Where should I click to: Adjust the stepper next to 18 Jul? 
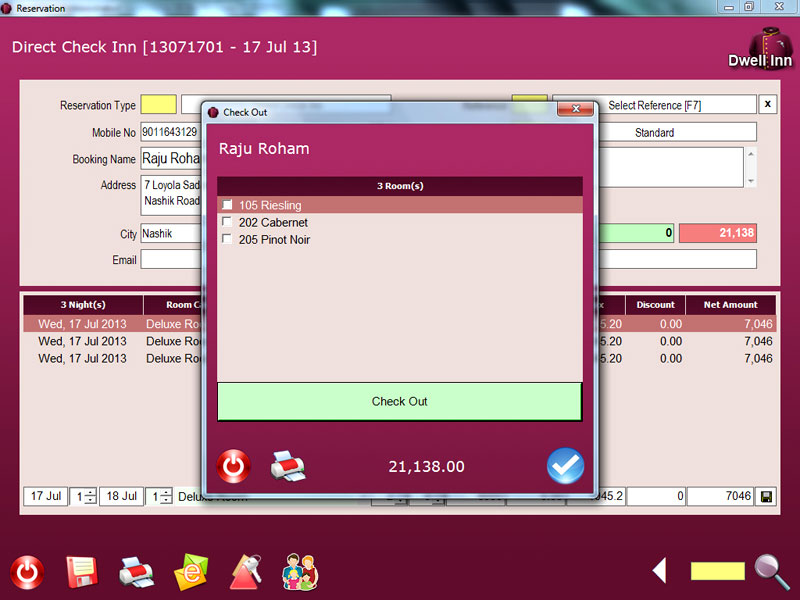click(x=164, y=497)
